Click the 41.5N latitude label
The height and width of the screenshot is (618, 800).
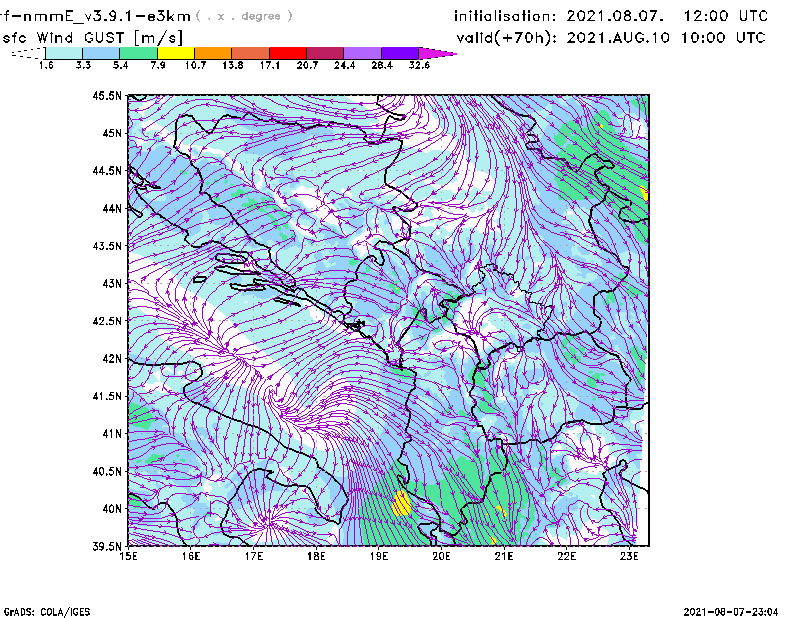click(107, 396)
